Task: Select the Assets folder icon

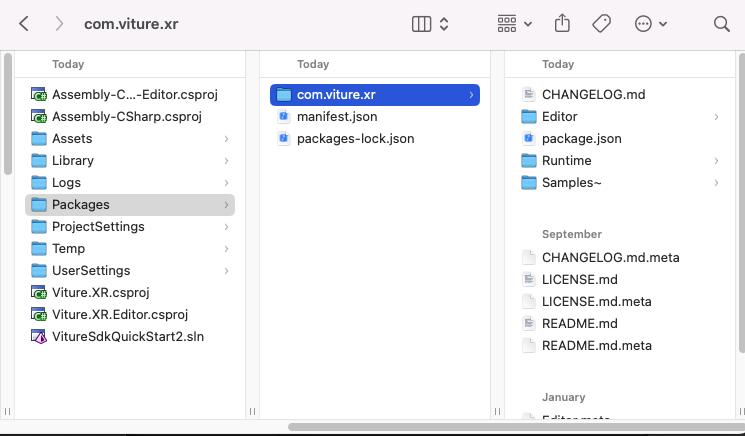Action: pyautogui.click(x=39, y=139)
